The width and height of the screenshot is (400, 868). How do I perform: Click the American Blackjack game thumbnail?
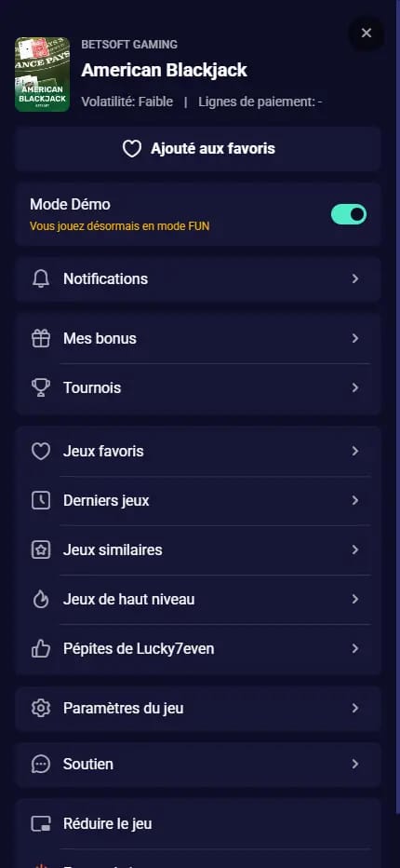tap(42, 75)
